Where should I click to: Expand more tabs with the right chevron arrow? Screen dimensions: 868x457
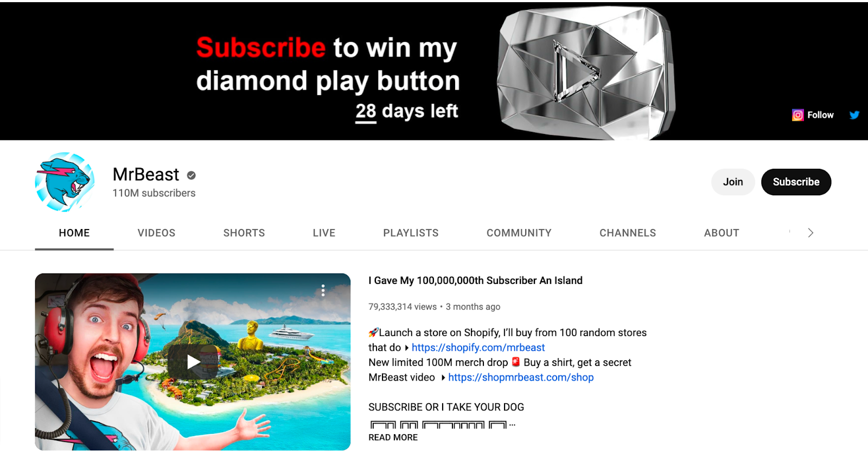(810, 233)
